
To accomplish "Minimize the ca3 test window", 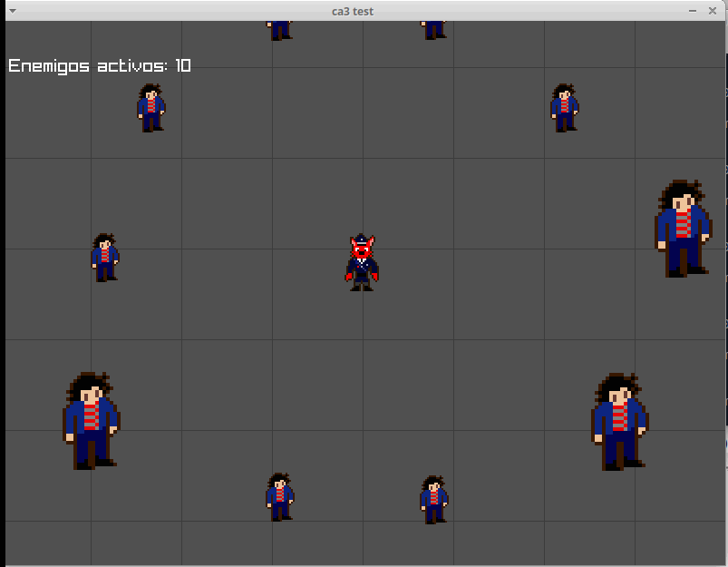I will tap(693, 11).
